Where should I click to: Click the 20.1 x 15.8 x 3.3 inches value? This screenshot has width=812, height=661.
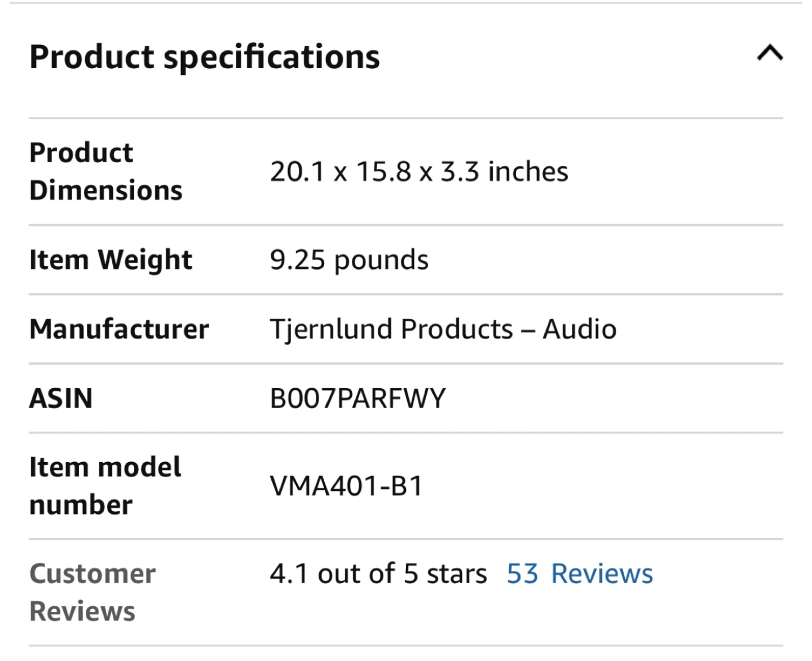419,172
